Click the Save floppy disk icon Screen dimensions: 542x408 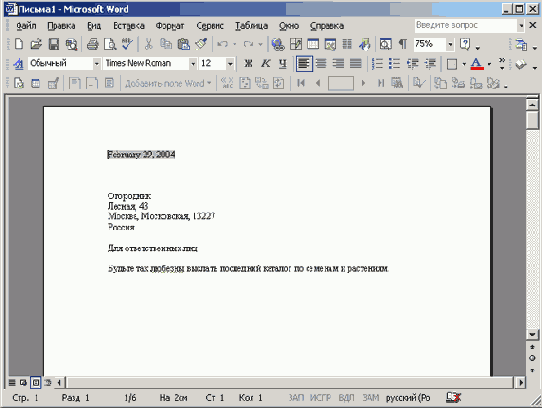tap(54, 44)
